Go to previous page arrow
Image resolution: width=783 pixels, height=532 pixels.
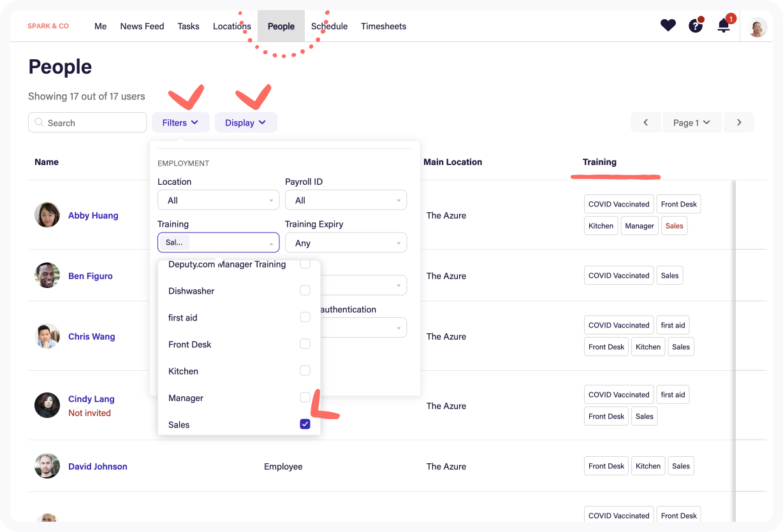[x=646, y=122]
